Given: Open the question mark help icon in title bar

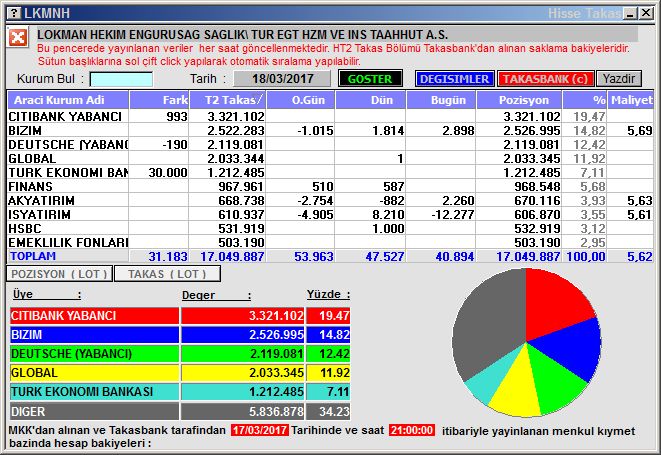Looking at the screenshot, I should click(14, 13).
